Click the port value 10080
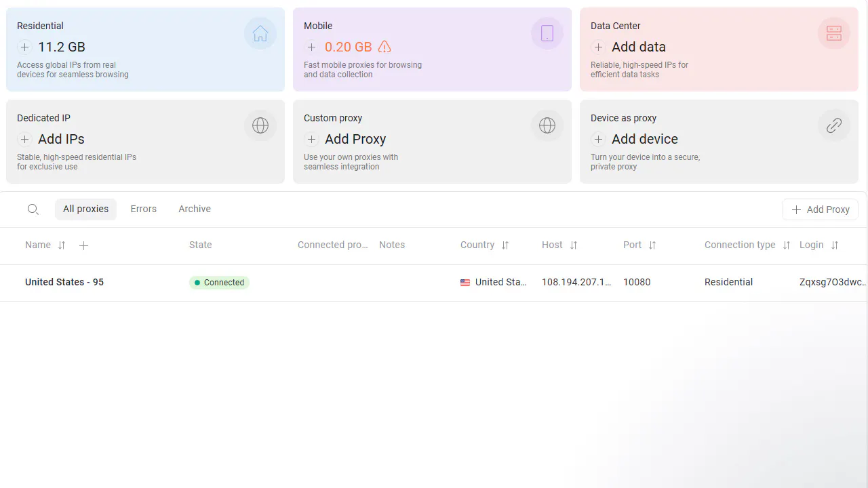868x488 pixels. (x=637, y=282)
